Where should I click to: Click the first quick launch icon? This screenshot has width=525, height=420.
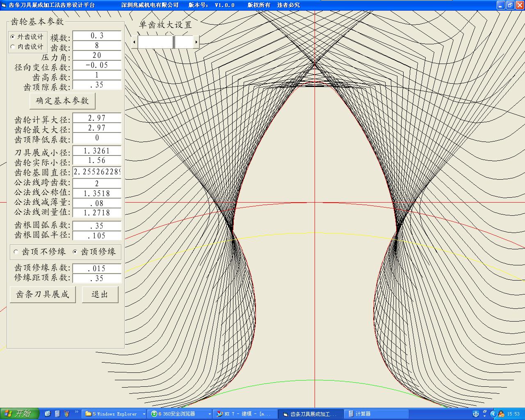48,414
